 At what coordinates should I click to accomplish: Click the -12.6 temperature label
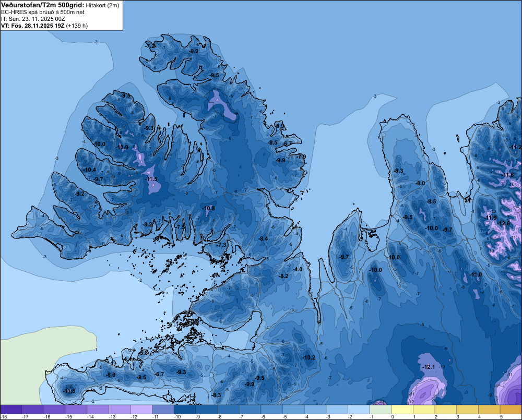(x=503, y=223)
